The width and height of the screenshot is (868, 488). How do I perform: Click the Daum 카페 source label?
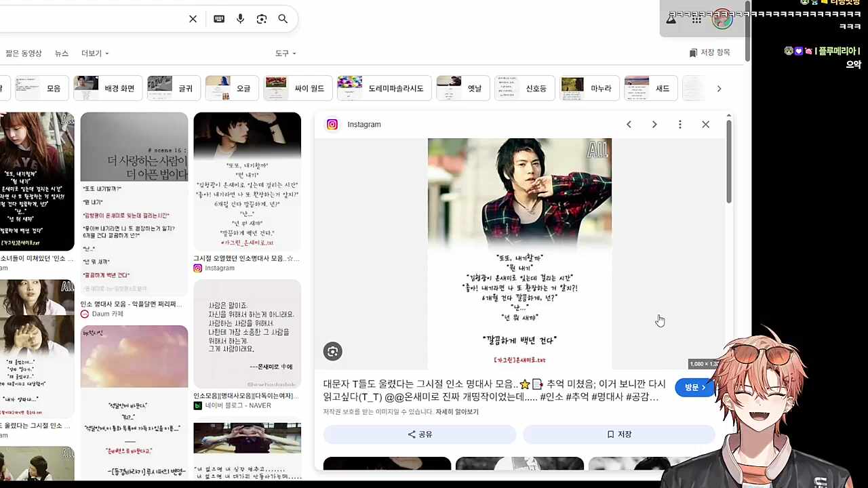[102, 314]
